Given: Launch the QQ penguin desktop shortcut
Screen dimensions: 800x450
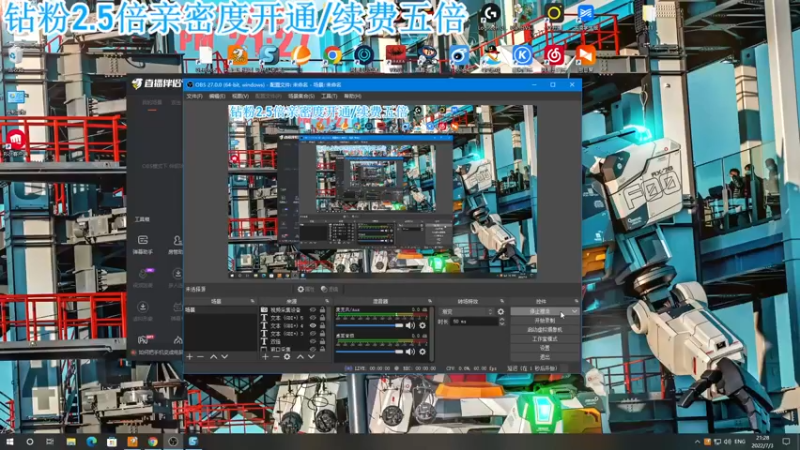Looking at the screenshot, I should (491, 55).
